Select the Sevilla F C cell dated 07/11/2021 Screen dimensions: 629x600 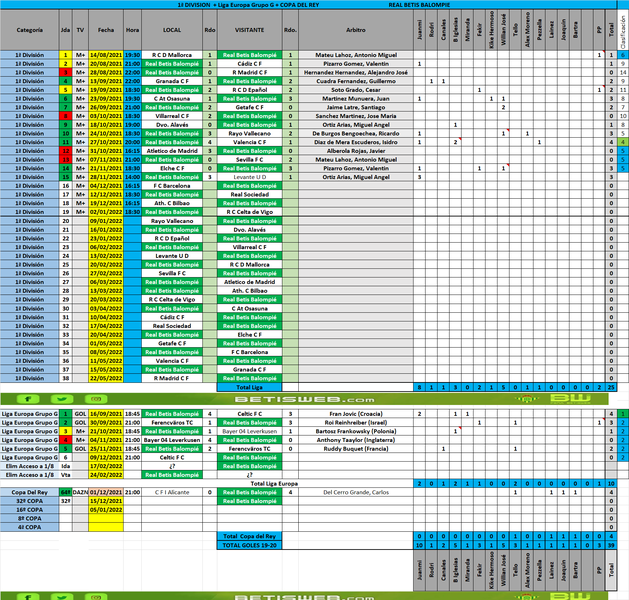tap(250, 160)
